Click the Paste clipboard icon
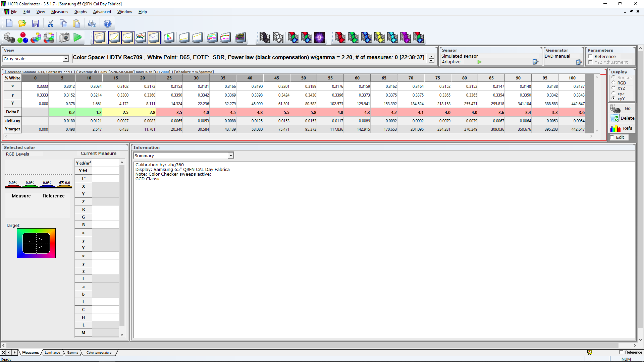The image size is (644, 362). [x=77, y=23]
